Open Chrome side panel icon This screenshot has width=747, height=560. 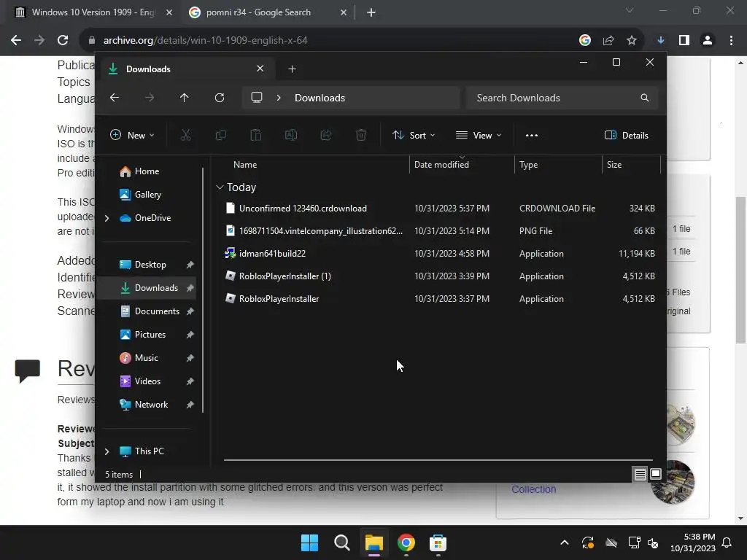[x=684, y=41]
